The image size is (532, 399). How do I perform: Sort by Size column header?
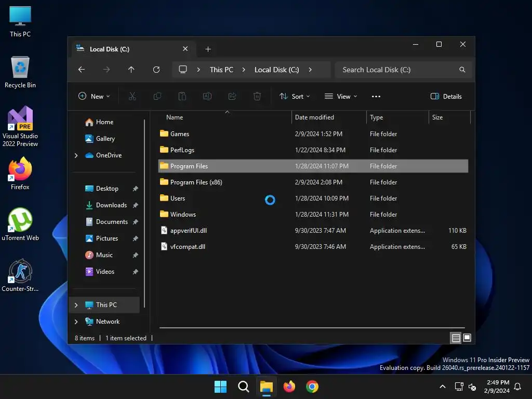pyautogui.click(x=449, y=117)
